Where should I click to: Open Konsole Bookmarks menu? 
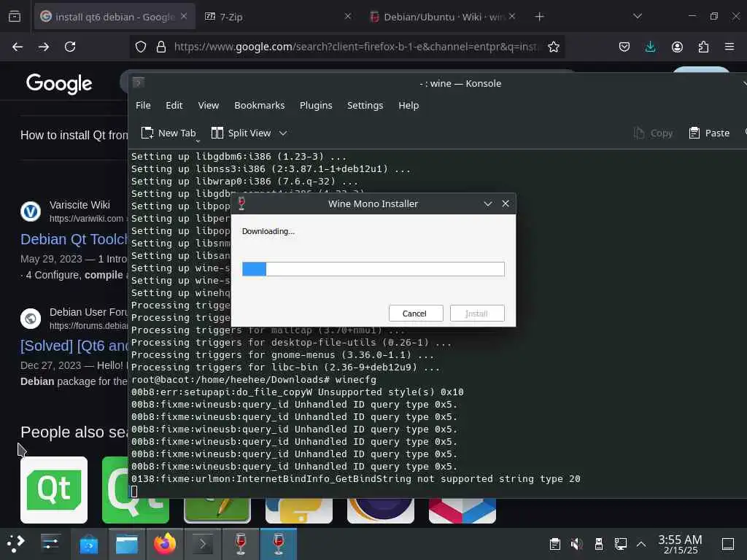pos(259,105)
